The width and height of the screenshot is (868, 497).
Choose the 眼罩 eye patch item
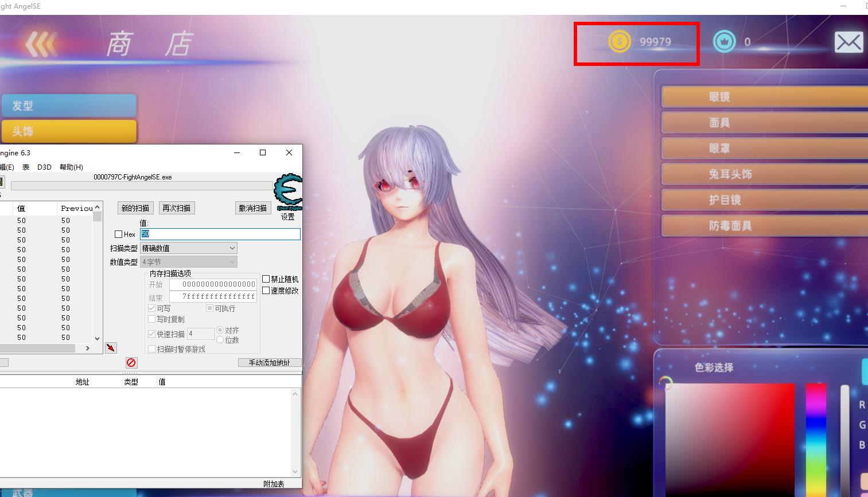[x=765, y=148]
